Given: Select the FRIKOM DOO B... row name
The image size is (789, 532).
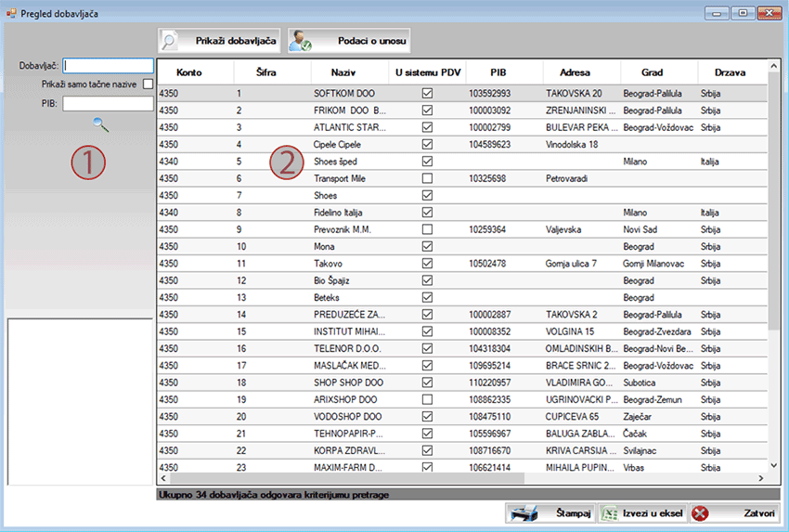Looking at the screenshot, I should point(350,110).
